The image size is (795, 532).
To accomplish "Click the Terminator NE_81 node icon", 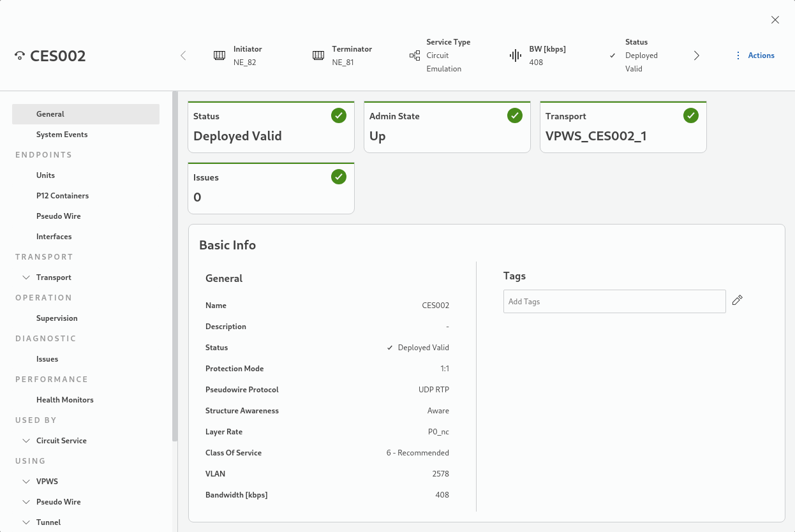I will 318,55.
